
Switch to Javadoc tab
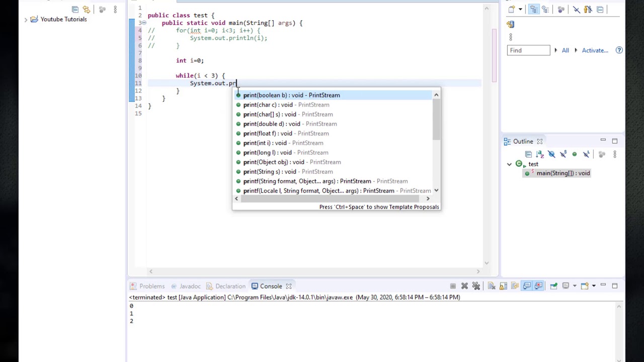point(186,286)
